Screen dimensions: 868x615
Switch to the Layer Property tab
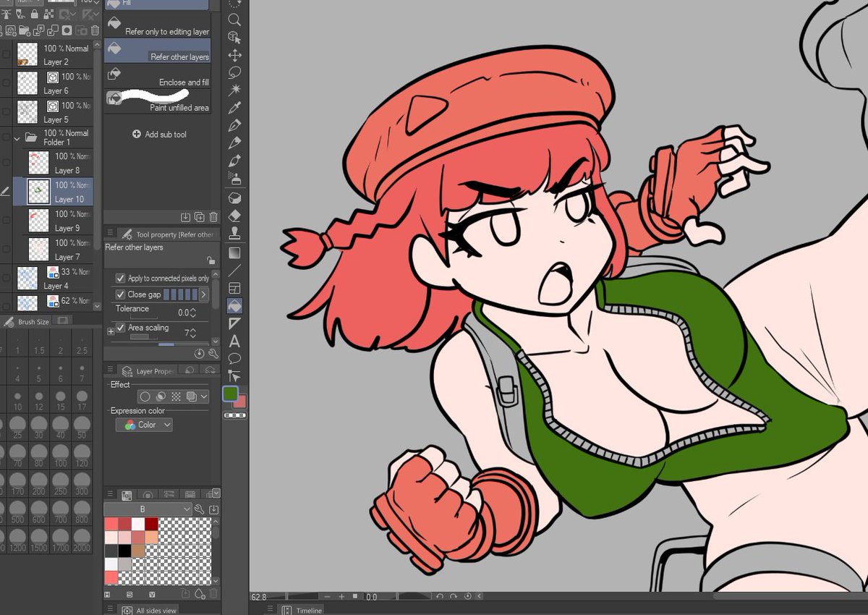click(x=147, y=371)
